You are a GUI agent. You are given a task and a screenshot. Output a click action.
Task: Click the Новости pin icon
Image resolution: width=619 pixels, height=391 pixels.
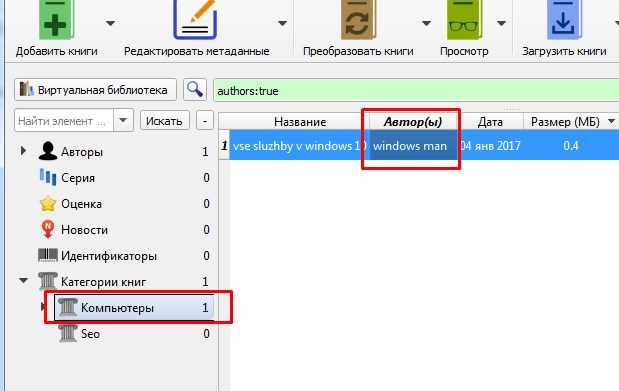click(48, 229)
